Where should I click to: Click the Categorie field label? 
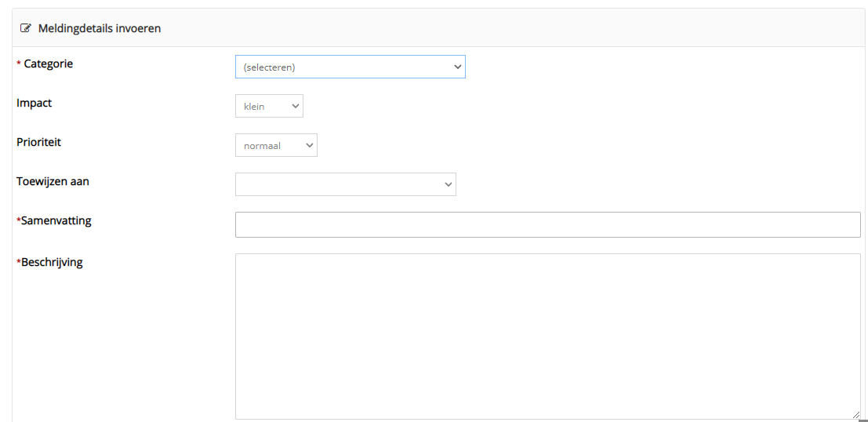[x=48, y=64]
